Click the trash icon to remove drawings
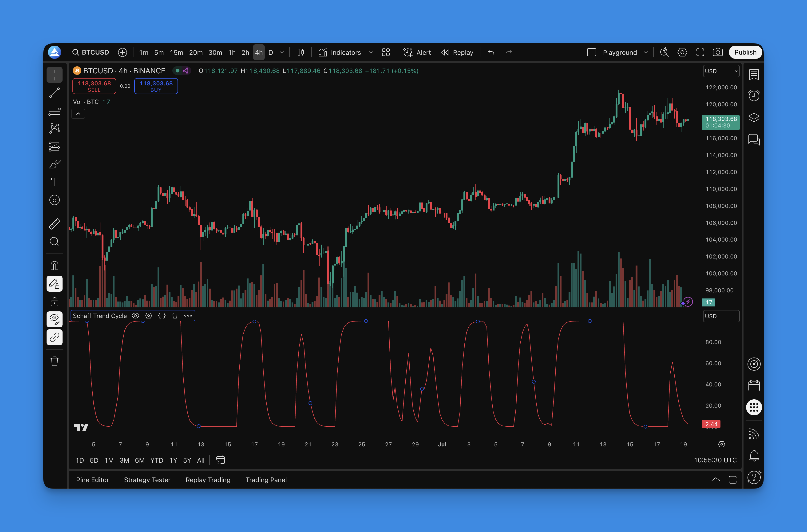Image resolution: width=807 pixels, height=532 pixels. pyautogui.click(x=54, y=361)
